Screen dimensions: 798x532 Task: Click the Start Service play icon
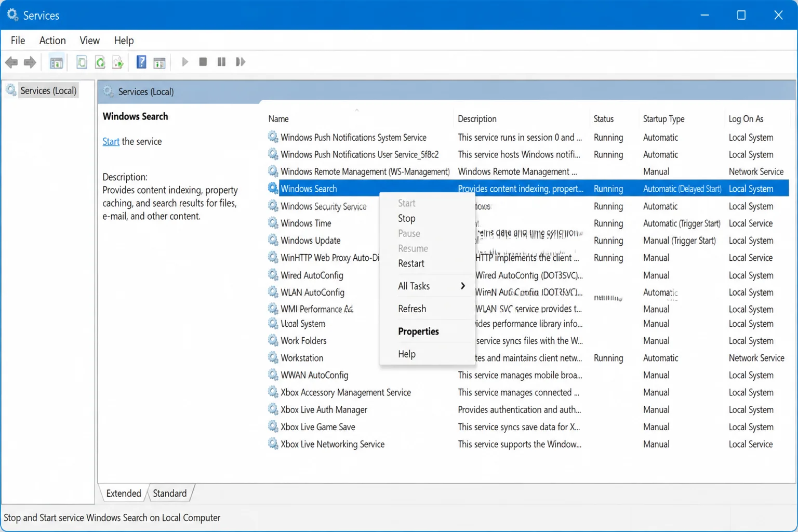[x=185, y=62]
